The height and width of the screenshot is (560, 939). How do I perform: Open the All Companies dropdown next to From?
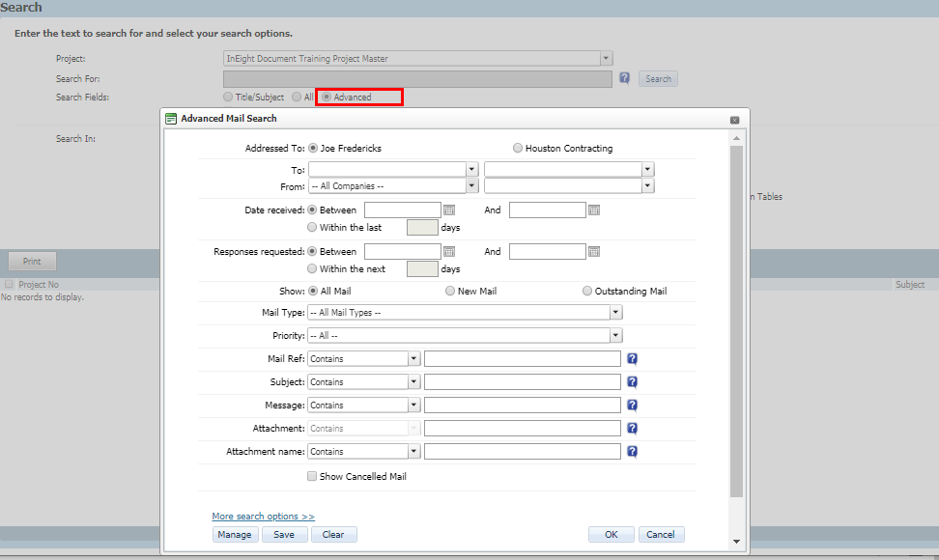(x=470, y=185)
